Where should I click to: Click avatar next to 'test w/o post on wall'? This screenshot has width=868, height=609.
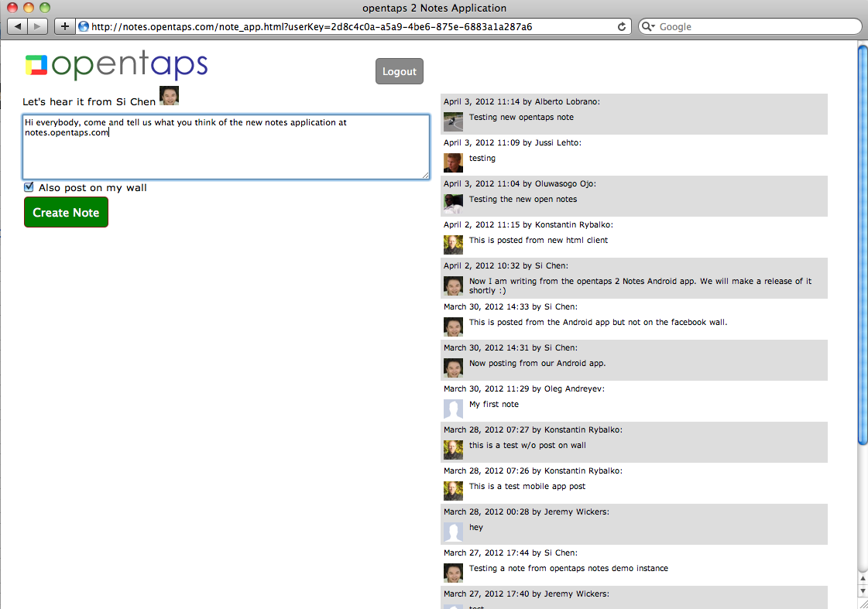click(x=453, y=449)
